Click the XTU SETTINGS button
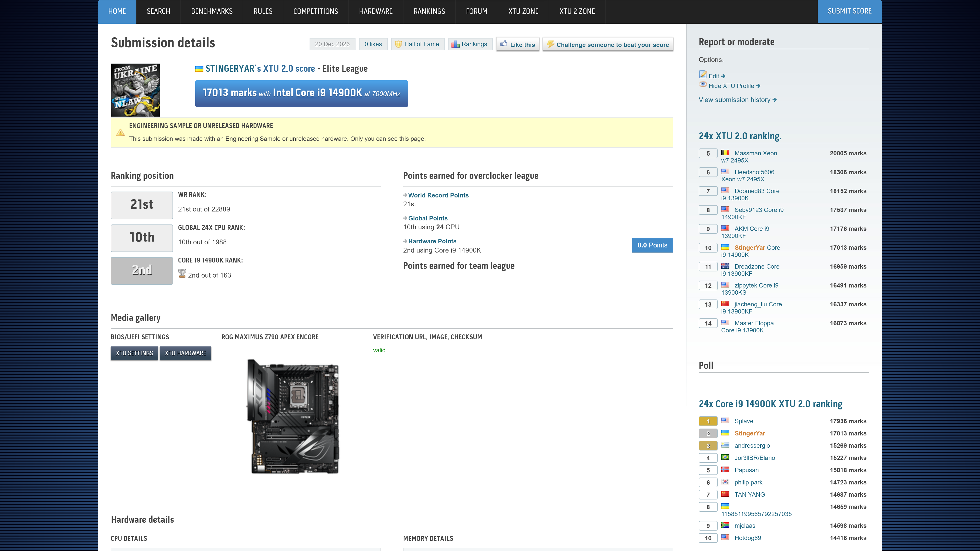The image size is (980, 551). 134,353
